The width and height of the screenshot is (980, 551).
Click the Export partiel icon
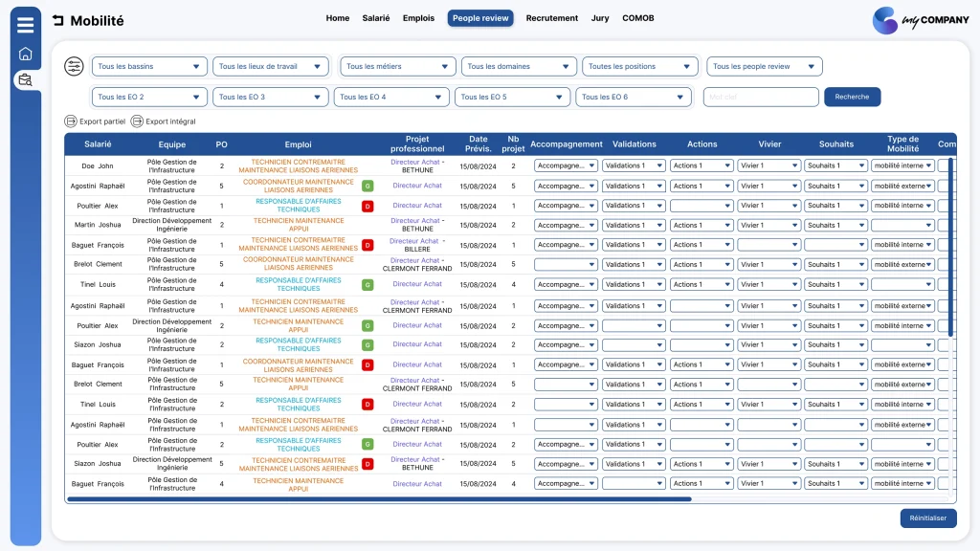coord(71,121)
